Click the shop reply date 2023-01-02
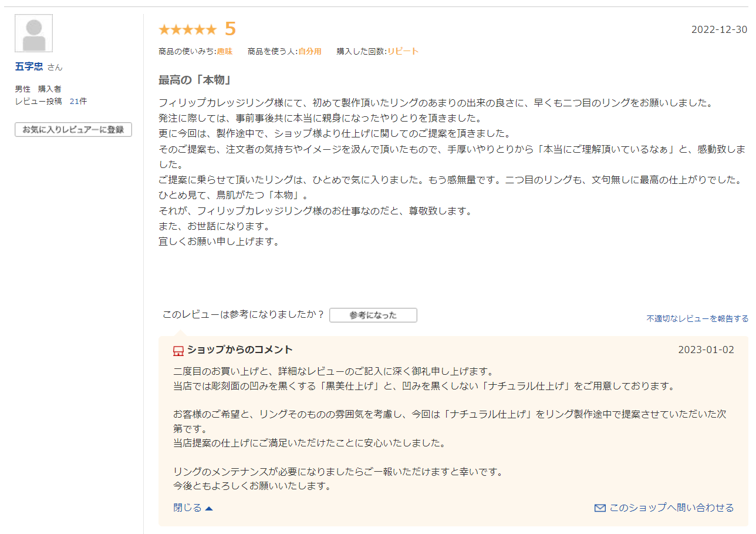The width and height of the screenshot is (756, 534). [706, 350]
